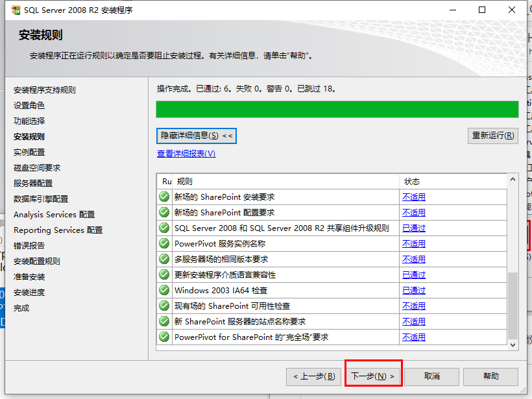Select 设置角色 step in sidebar
This screenshot has width=532, height=399.
[x=29, y=106]
